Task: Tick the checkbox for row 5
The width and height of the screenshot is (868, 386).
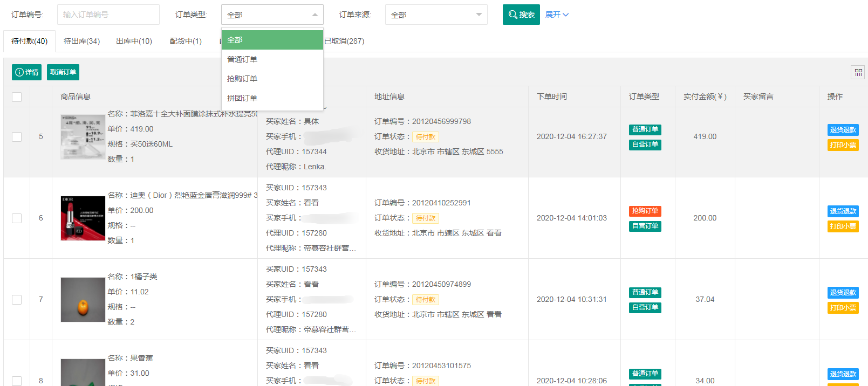Action: click(x=17, y=137)
